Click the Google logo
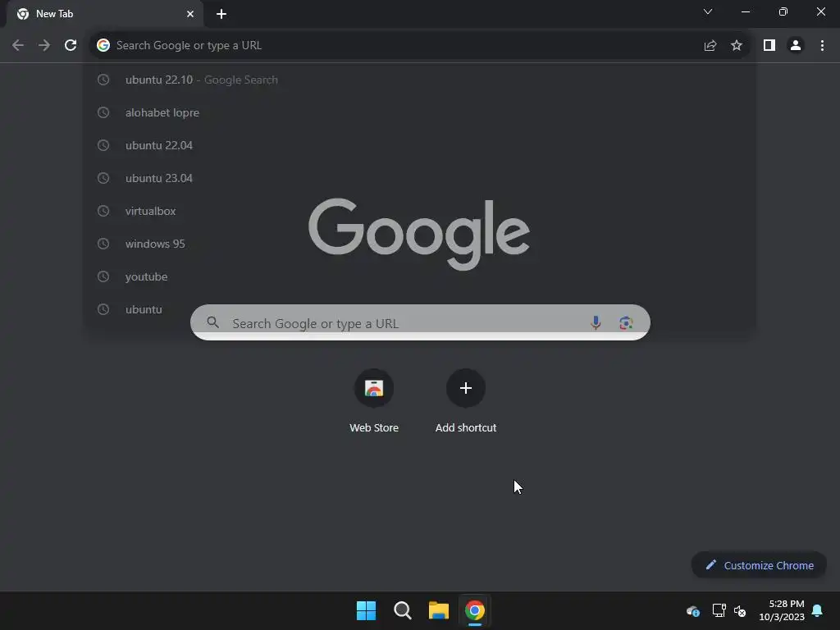The width and height of the screenshot is (840, 630). click(x=419, y=234)
